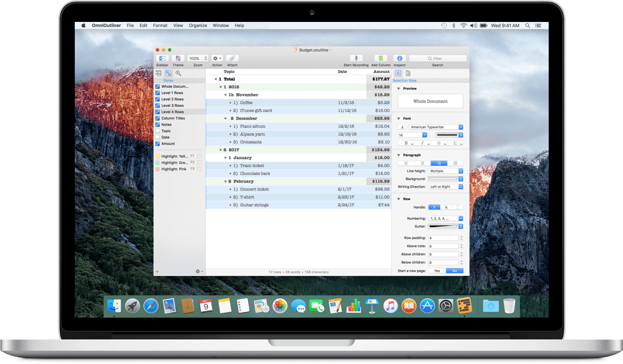Open the sidebar gear menu at bottom
623x364 pixels.
click(199, 271)
